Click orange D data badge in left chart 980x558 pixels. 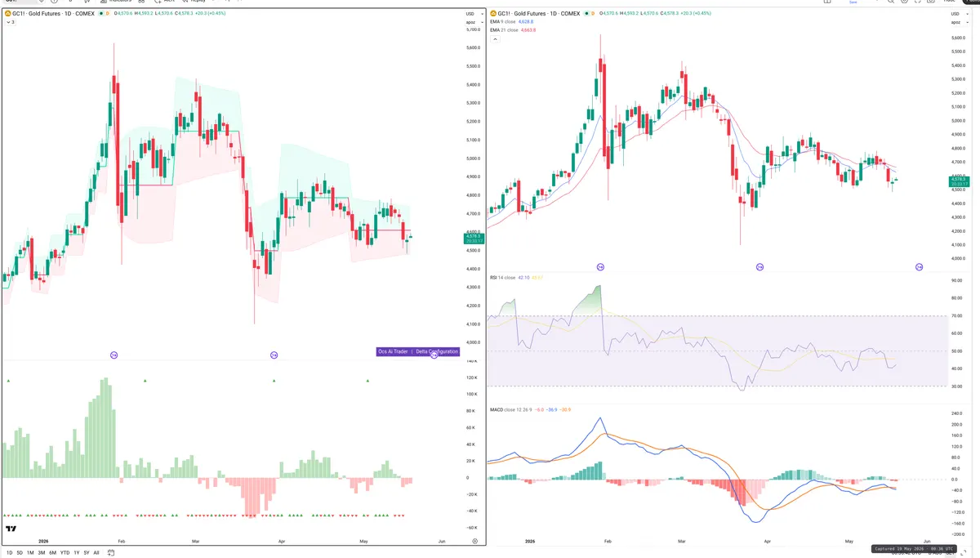pyautogui.click(x=108, y=14)
